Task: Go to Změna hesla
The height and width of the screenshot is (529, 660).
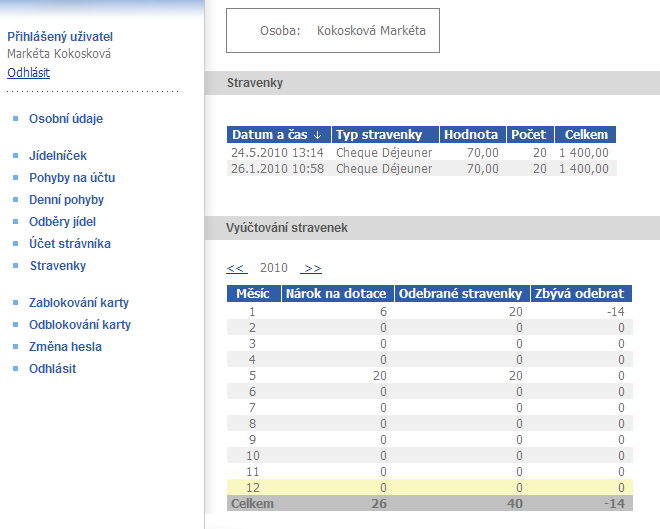Action: click(65, 346)
